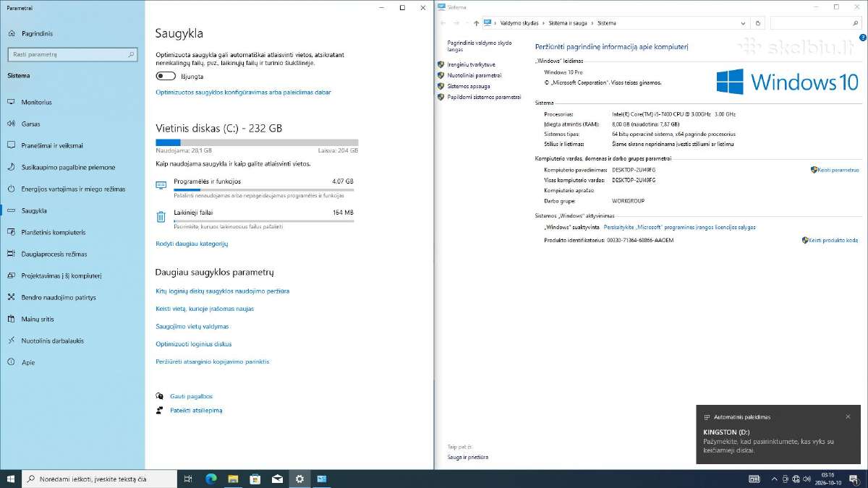The image size is (868, 488).
Task: Open Susikaupimo pagalbinė priemonė moon icon
Action: pyautogui.click(x=12, y=167)
